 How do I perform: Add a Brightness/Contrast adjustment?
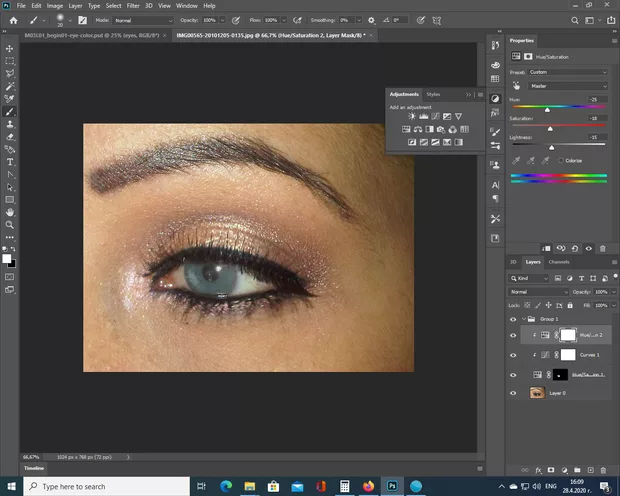(411, 116)
